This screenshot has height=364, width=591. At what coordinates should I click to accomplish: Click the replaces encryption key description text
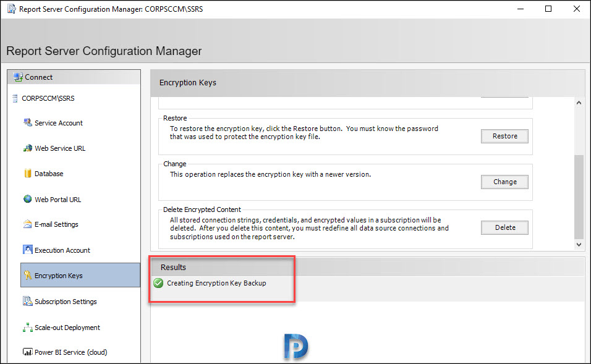click(x=270, y=174)
